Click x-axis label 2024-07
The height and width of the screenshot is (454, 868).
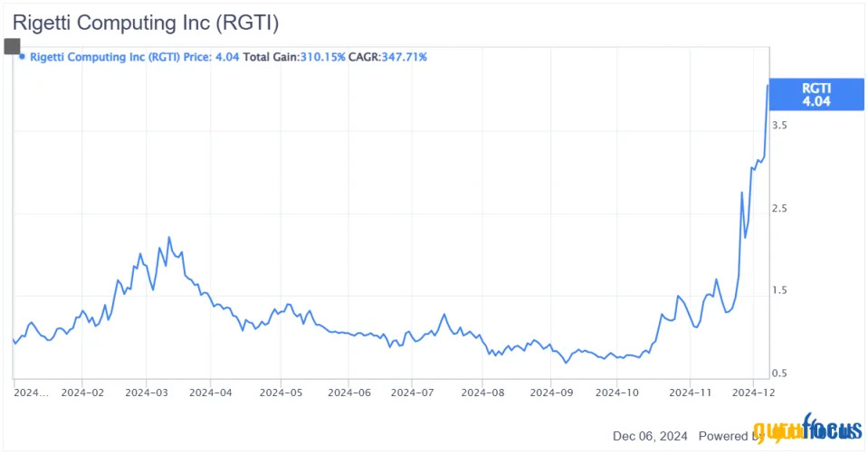[x=413, y=393]
